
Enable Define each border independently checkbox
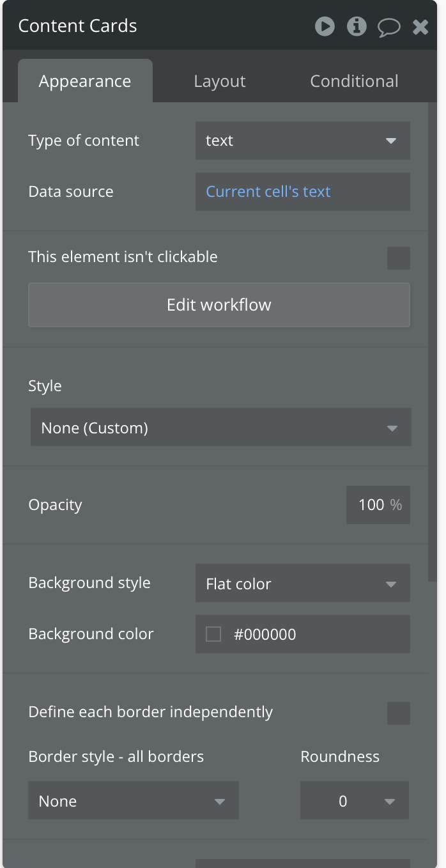(399, 713)
